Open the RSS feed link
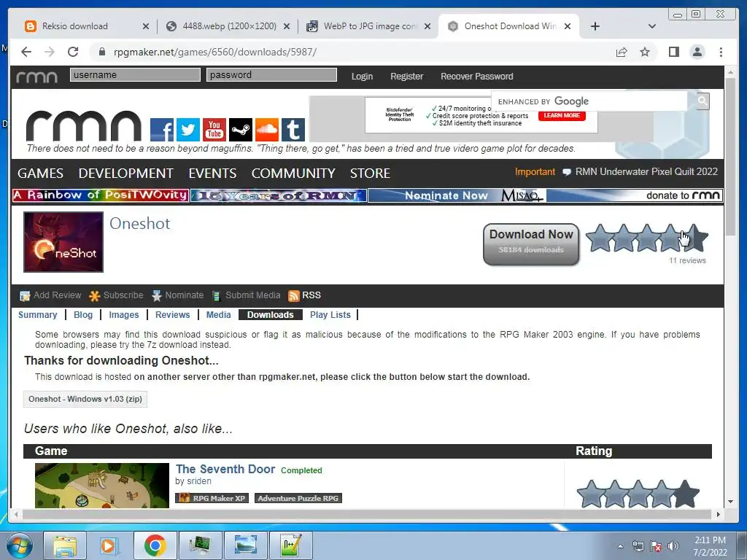This screenshot has width=747, height=560. [304, 295]
